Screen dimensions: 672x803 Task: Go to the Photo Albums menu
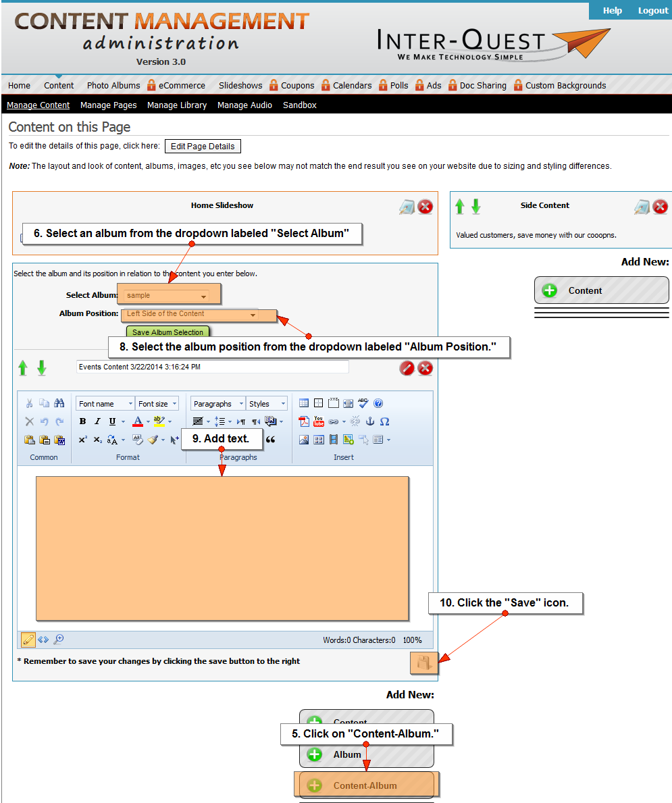(x=113, y=86)
